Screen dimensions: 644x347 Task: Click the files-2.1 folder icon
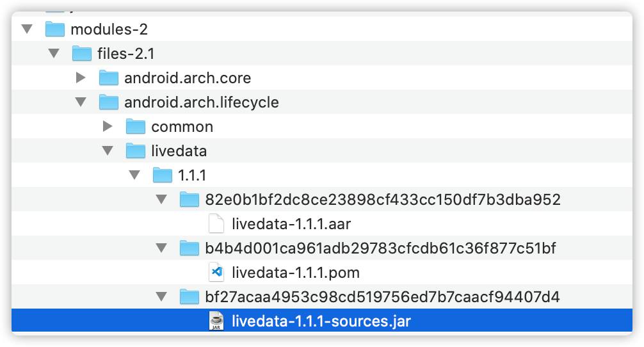click(x=83, y=53)
